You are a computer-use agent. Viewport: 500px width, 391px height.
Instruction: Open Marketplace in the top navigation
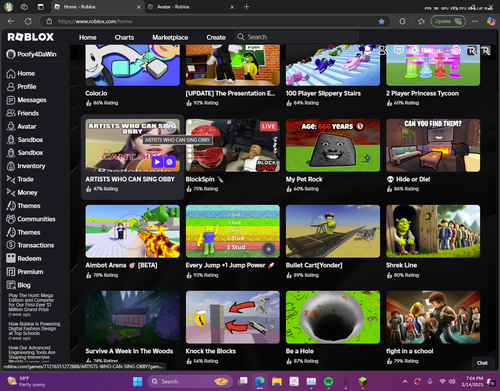click(170, 37)
